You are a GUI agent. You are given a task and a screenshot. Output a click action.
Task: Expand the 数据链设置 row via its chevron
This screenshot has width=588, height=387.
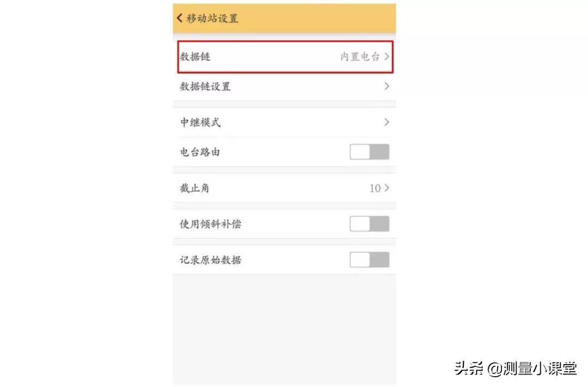pos(387,86)
